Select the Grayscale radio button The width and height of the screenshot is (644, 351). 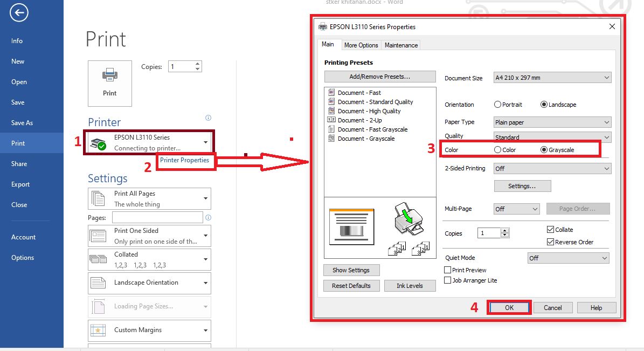coord(544,149)
